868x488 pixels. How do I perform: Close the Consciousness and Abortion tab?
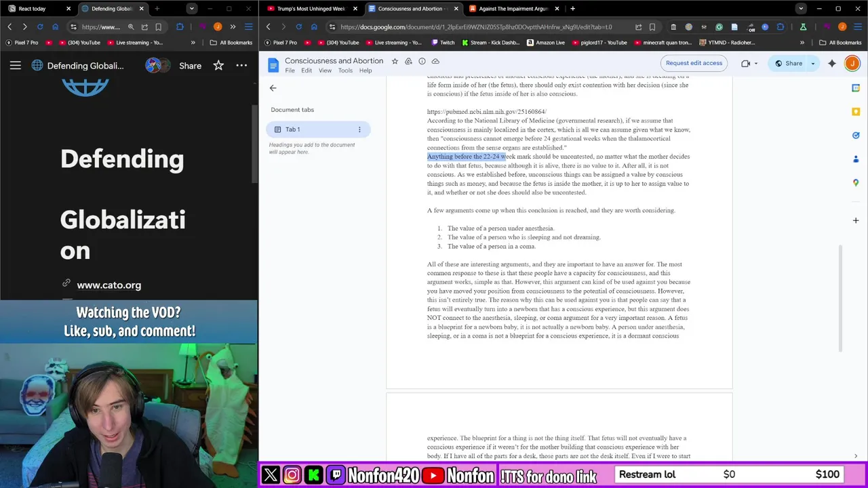[x=456, y=9]
